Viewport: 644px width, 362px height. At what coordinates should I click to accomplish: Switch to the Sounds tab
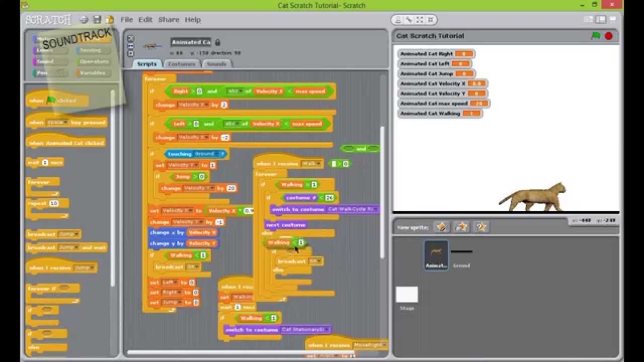(x=217, y=64)
